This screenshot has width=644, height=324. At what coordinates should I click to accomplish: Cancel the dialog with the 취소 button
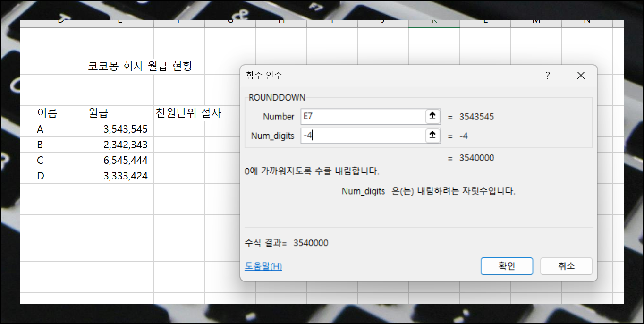coord(566,266)
